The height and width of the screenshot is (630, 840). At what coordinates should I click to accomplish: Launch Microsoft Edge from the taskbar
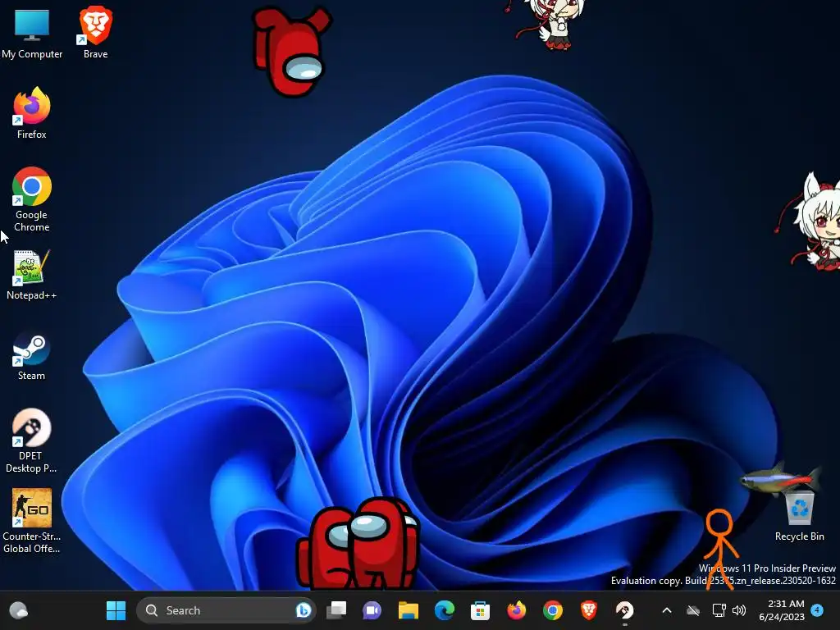(444, 610)
